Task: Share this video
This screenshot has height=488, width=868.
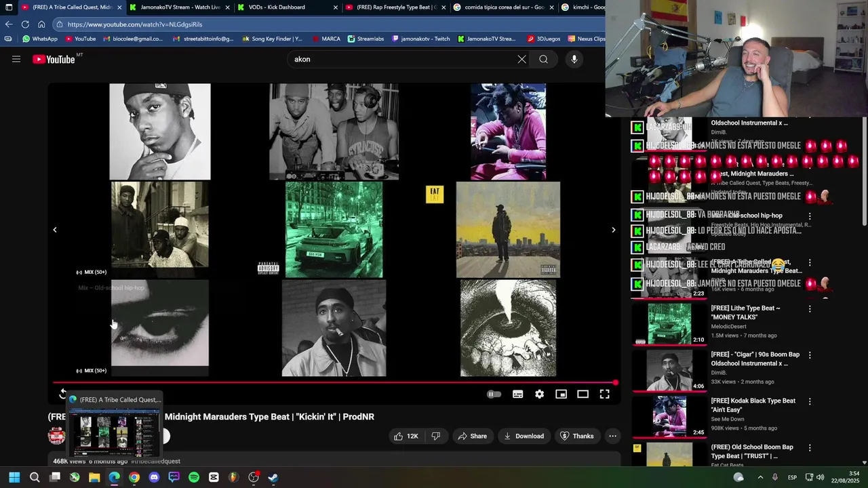Action: pyautogui.click(x=473, y=436)
